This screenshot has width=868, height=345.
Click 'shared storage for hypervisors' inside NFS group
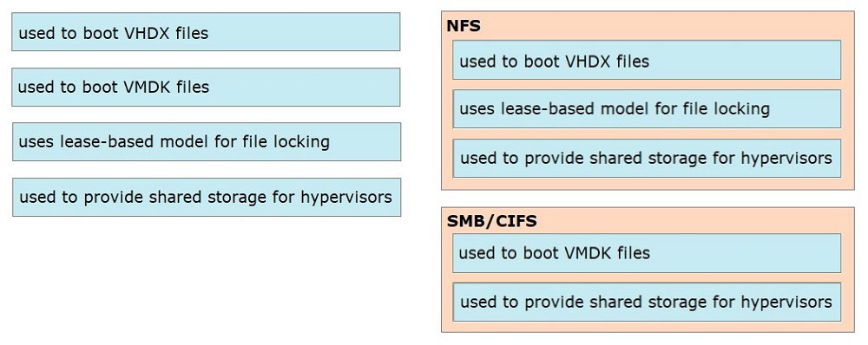647,158
